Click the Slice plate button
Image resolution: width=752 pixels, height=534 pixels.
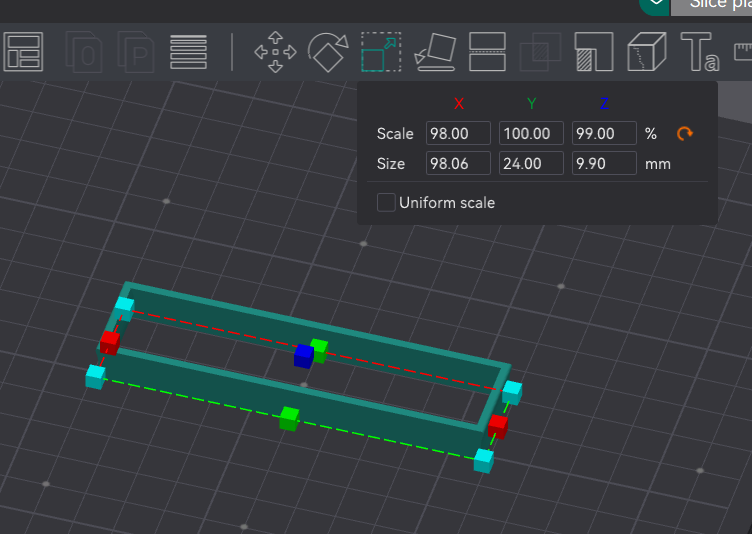pos(711,6)
